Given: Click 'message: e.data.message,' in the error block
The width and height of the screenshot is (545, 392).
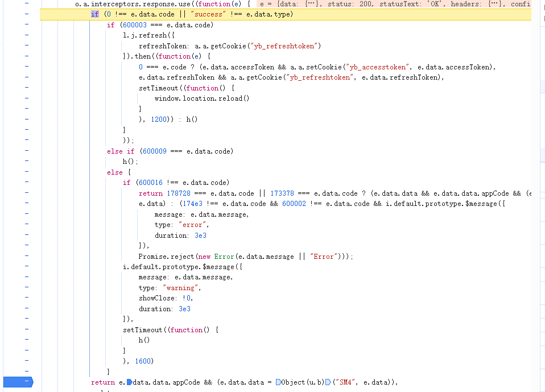Looking at the screenshot, I should 201,214.
